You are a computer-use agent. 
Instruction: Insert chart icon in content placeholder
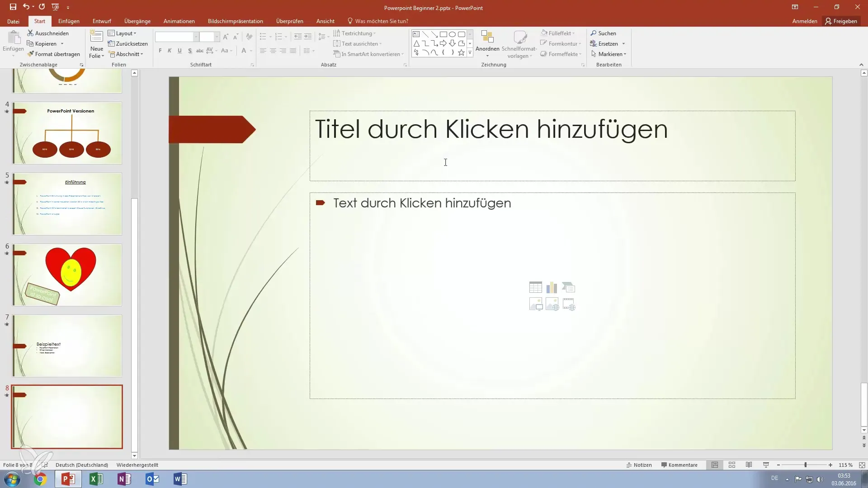point(552,287)
